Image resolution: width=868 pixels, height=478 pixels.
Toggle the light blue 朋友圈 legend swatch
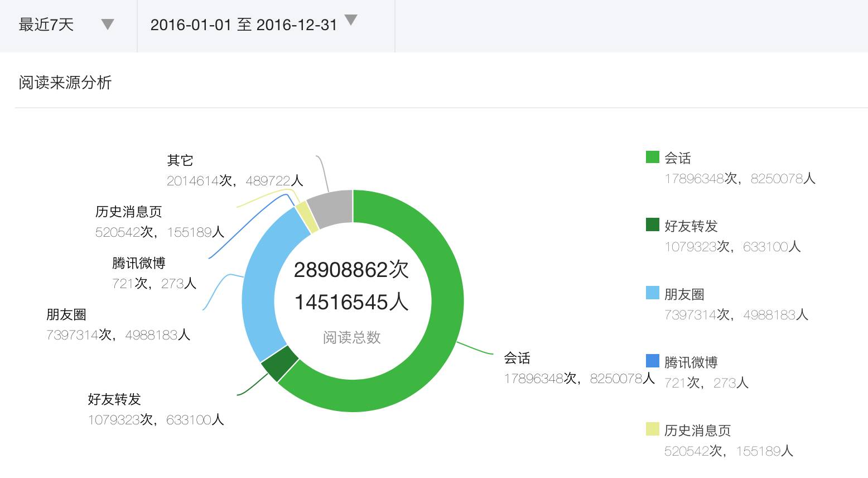pos(653,293)
